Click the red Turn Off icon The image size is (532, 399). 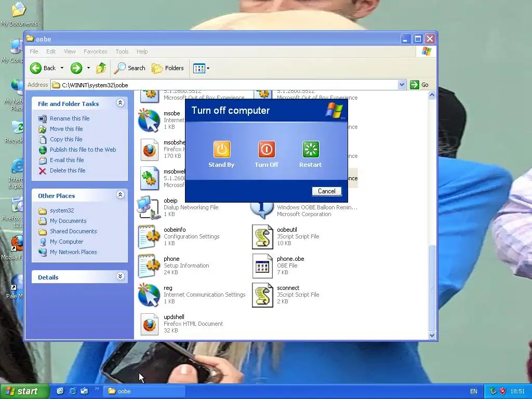pos(267,149)
